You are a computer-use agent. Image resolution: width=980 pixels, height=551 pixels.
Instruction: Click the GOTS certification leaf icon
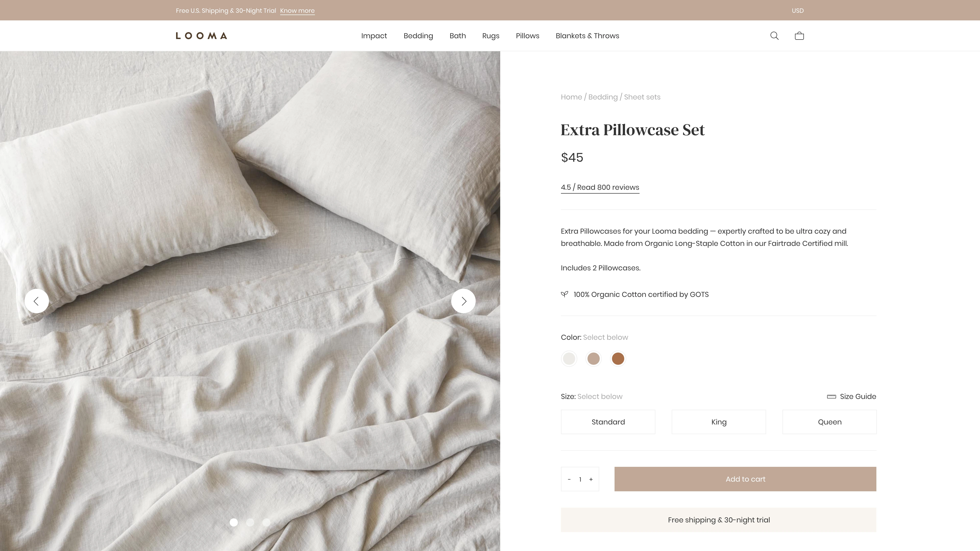point(565,294)
